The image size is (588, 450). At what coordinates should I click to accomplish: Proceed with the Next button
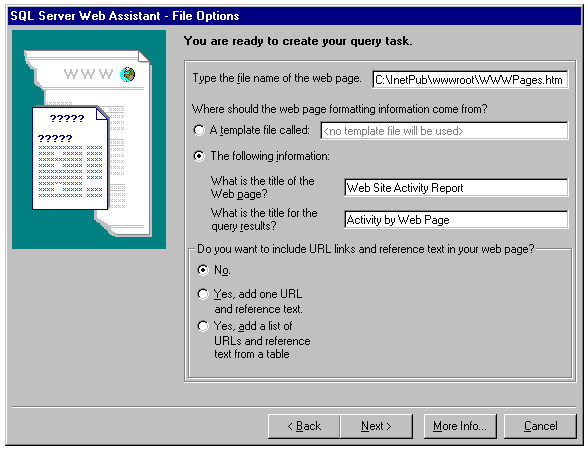[376, 426]
